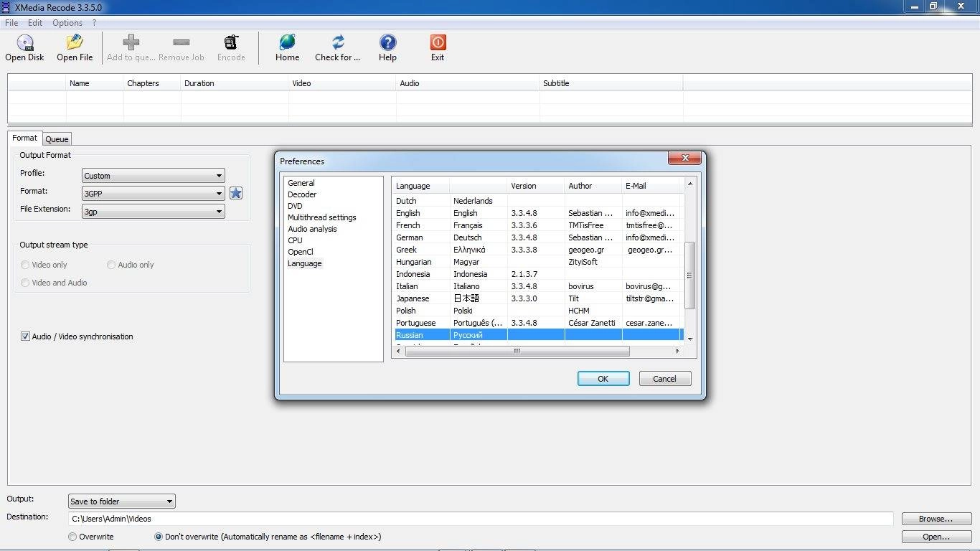Click the Check for updates icon
Viewport: 980px width, 551px height.
[338, 42]
